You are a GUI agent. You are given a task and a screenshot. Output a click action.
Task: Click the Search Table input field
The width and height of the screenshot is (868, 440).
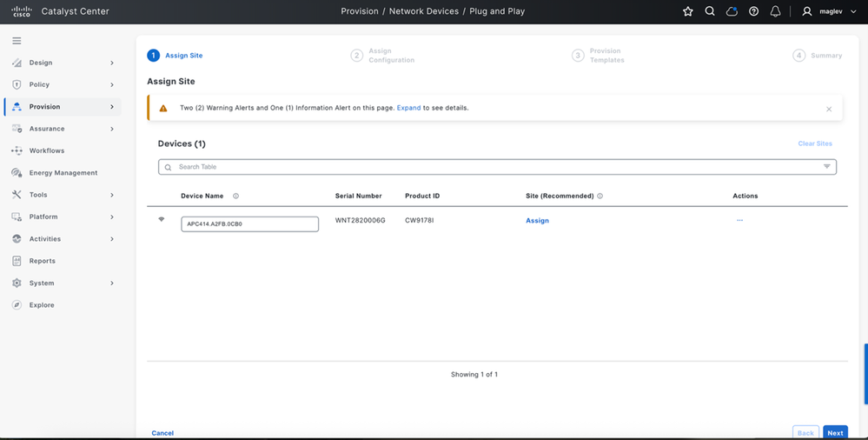click(x=496, y=167)
